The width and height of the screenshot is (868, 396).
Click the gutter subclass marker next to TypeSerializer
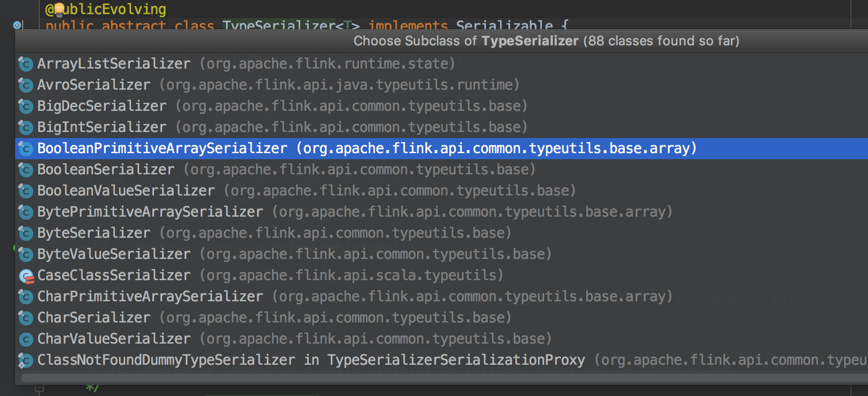(18, 25)
